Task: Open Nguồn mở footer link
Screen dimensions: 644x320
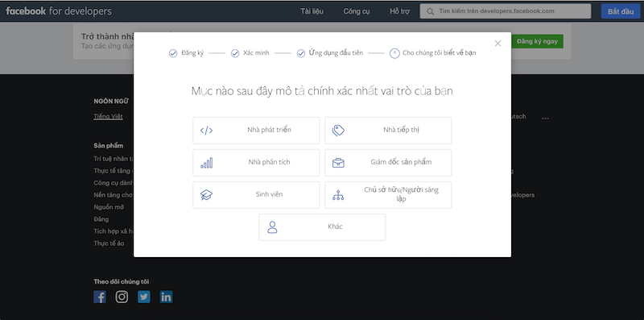Action: point(109,207)
